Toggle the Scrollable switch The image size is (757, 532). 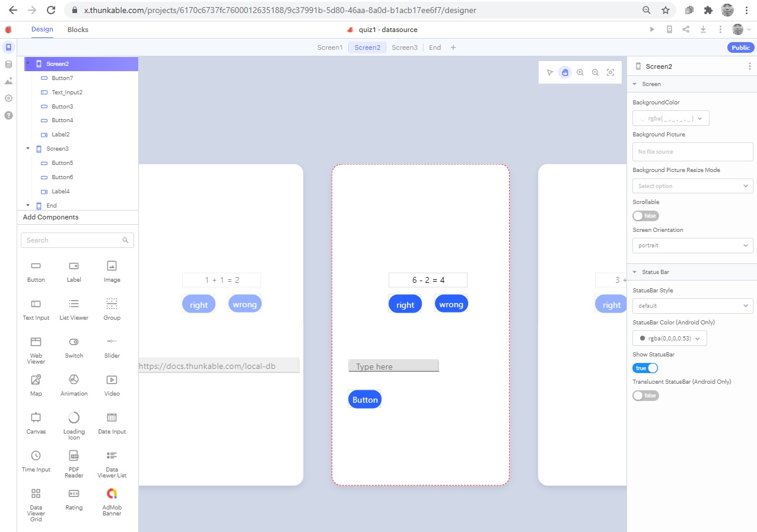click(645, 216)
